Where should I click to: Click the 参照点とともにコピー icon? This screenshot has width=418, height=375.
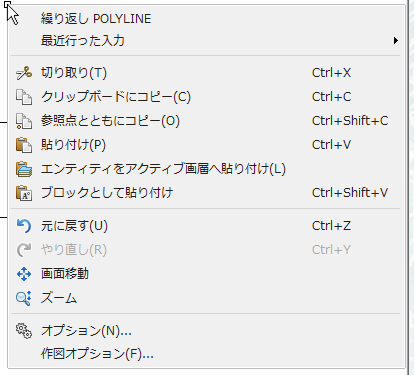[24, 121]
